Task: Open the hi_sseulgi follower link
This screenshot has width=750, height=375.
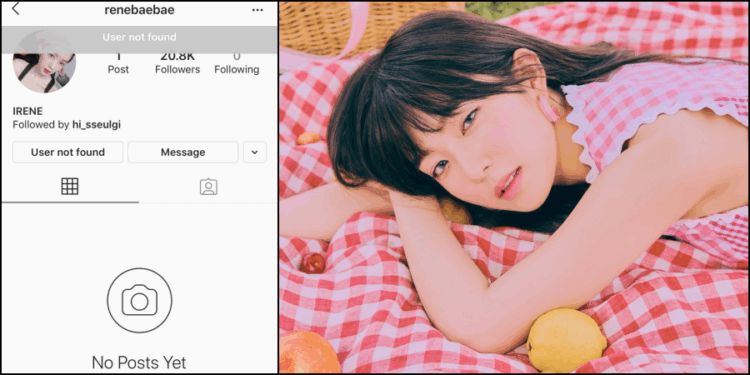Action: click(96, 125)
